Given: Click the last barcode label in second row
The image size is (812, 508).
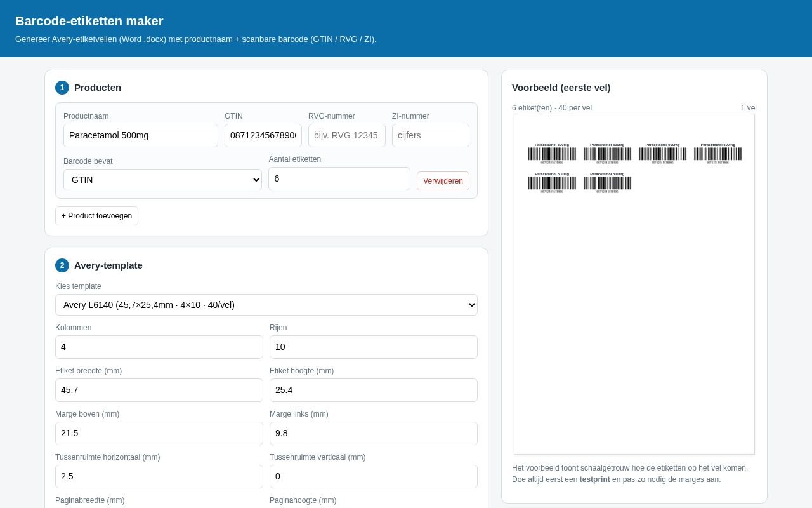Looking at the screenshot, I should point(607,183).
